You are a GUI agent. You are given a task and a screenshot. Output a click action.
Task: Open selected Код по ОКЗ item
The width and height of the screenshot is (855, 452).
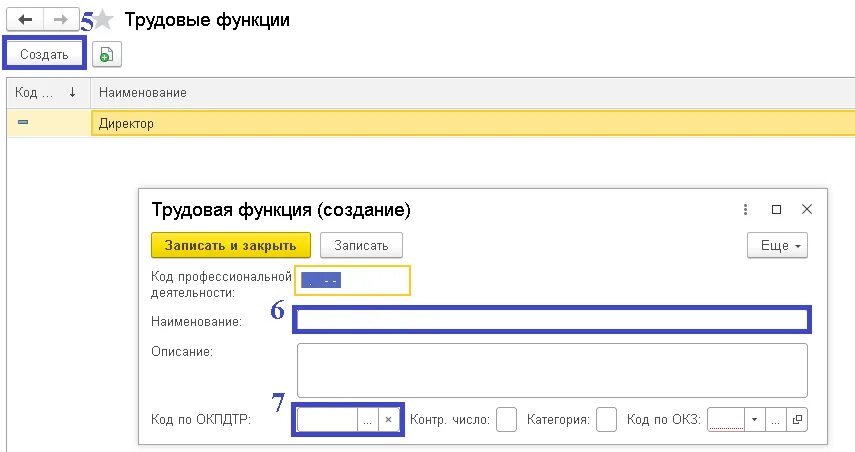(x=797, y=420)
